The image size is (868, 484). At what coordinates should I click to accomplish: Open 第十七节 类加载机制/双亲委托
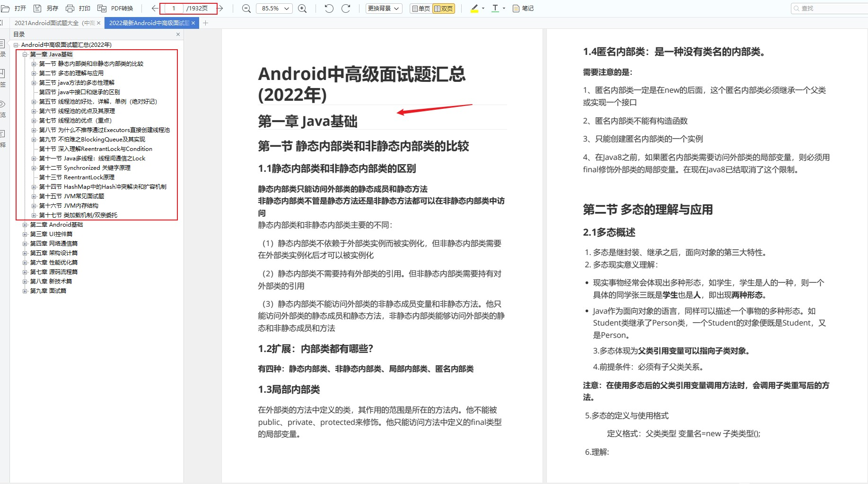pos(78,215)
